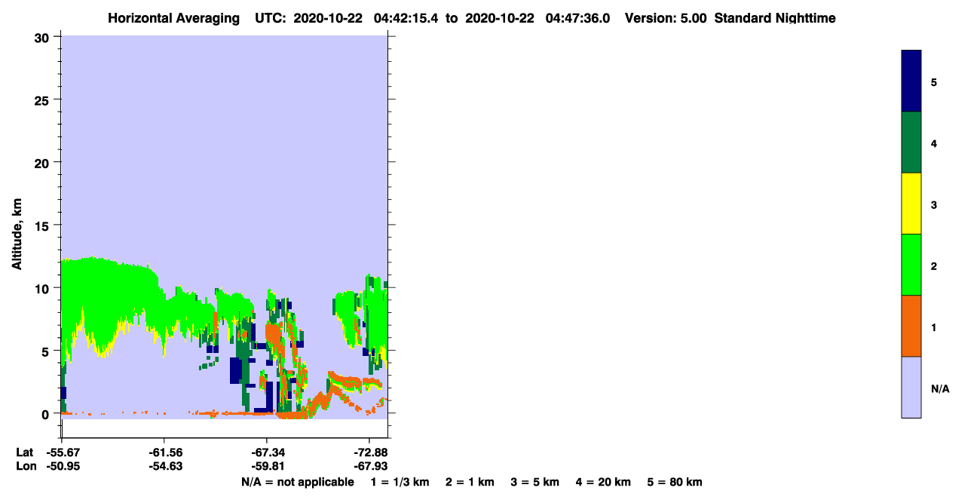Click the '2 = 1 km' legend entry
Image resolution: width=980 pixels, height=503 pixels.
pyautogui.click(x=470, y=482)
